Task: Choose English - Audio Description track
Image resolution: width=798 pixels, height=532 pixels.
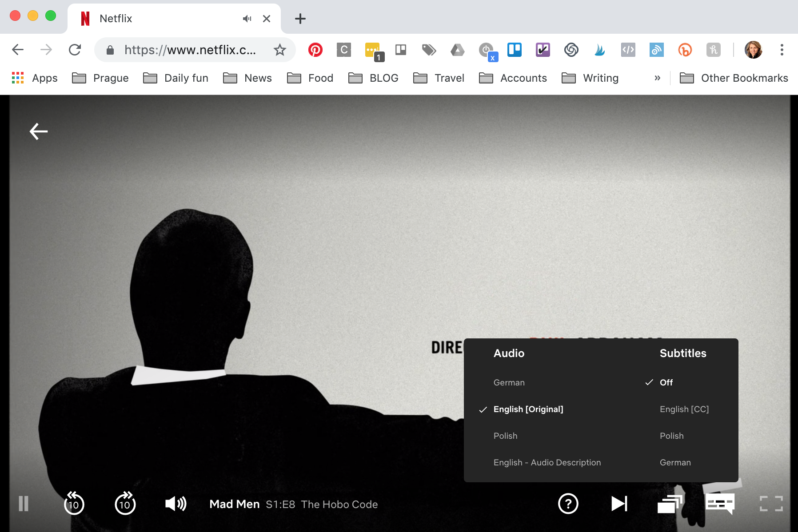Action: (x=547, y=462)
